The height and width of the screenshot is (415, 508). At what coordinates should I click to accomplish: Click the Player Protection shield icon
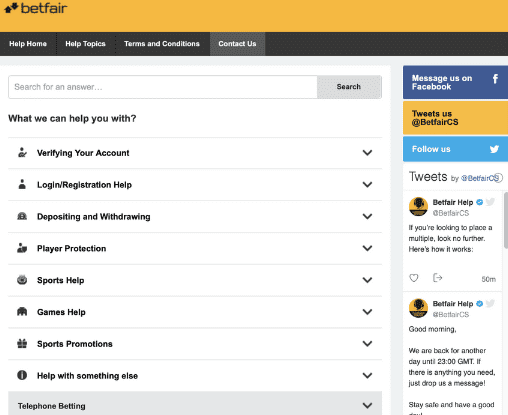22,248
